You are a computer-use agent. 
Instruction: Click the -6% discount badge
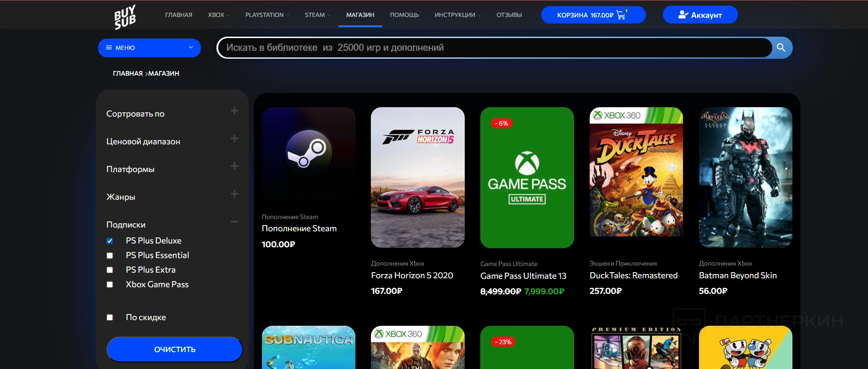click(502, 123)
